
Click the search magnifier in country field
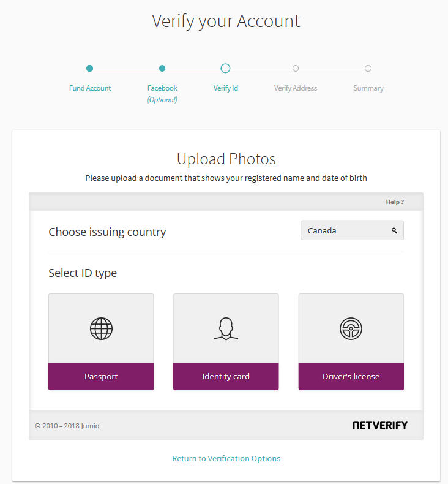coord(394,230)
